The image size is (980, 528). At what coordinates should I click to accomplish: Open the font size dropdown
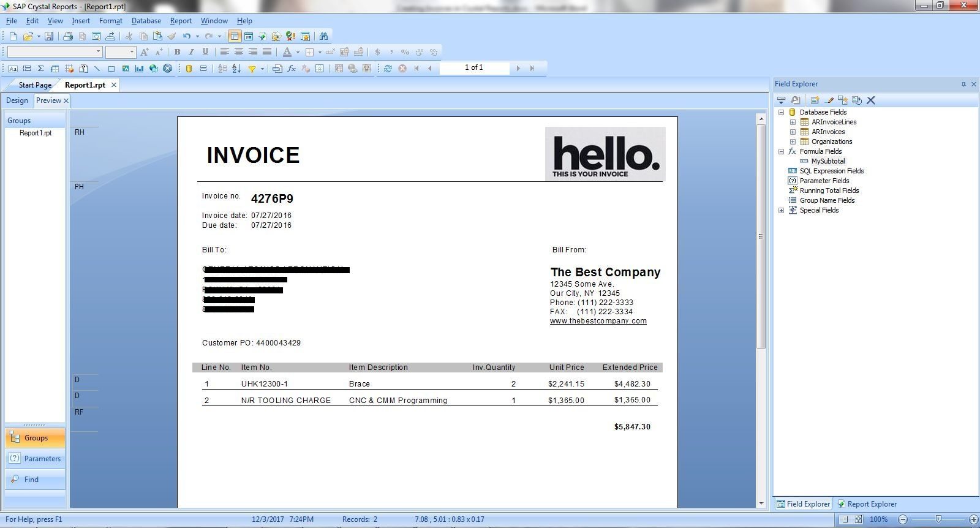click(x=131, y=52)
